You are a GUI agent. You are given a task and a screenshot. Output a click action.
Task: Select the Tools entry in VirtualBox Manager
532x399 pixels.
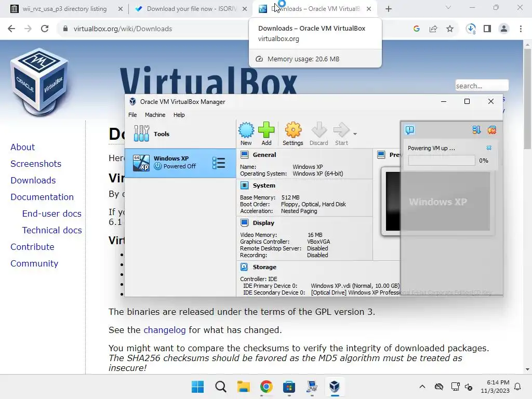(180, 134)
